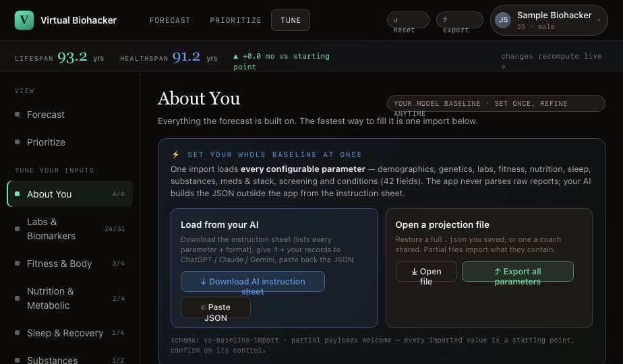Click the 'YOUR MODEL BASELINE' badge
Screen dimensions: 623x364
tap(496, 103)
